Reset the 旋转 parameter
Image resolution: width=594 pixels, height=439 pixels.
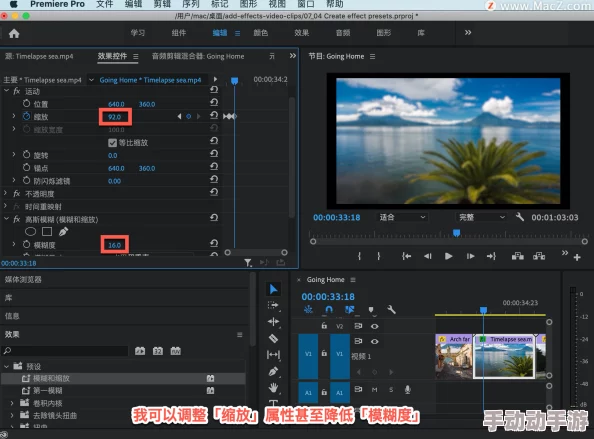[214, 154]
